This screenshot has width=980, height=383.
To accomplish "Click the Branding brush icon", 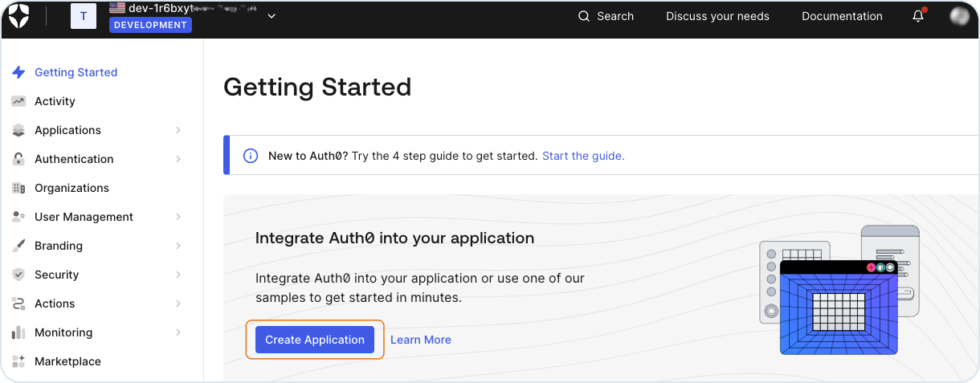I will tap(18, 246).
